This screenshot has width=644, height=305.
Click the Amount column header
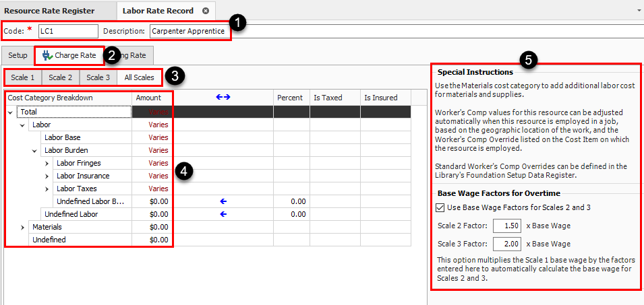pyautogui.click(x=152, y=98)
